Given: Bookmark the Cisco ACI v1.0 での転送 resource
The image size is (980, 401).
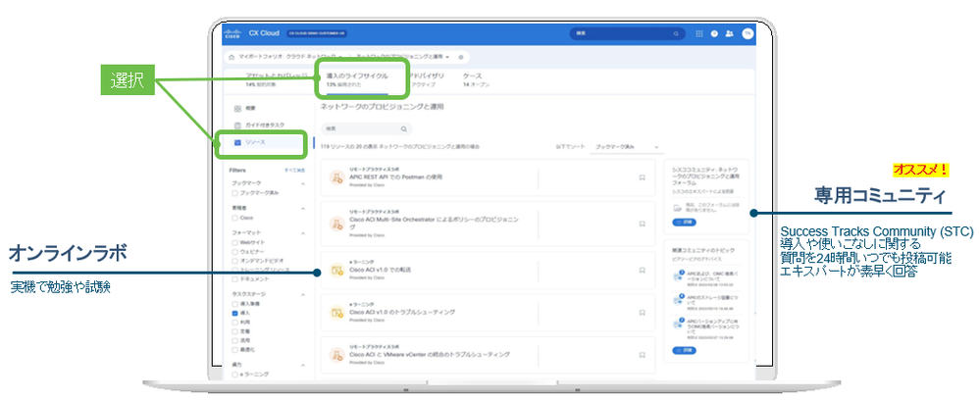Looking at the screenshot, I should 642,270.
